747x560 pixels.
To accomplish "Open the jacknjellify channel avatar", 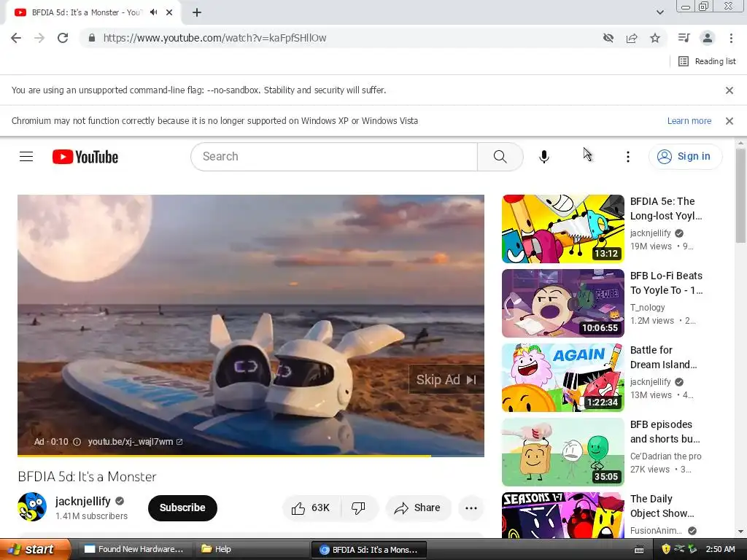I will point(32,507).
